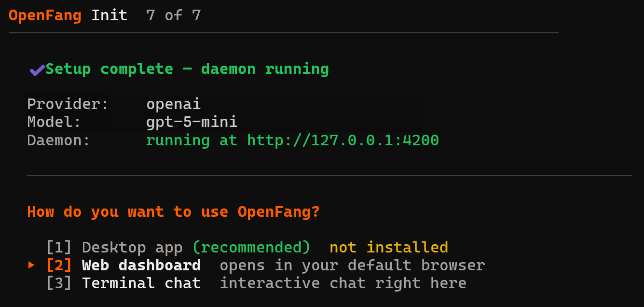Click the '(recommended)' green label

pos(251,247)
